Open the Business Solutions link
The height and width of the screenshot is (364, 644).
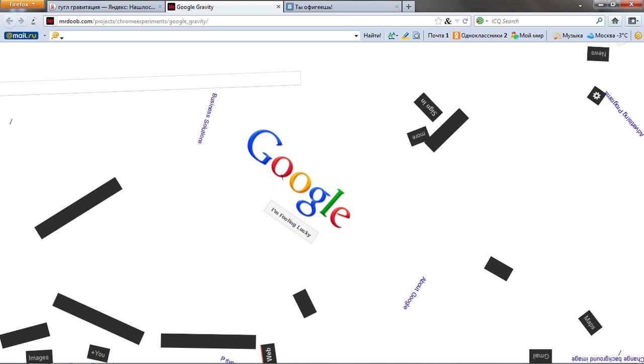(x=207, y=118)
